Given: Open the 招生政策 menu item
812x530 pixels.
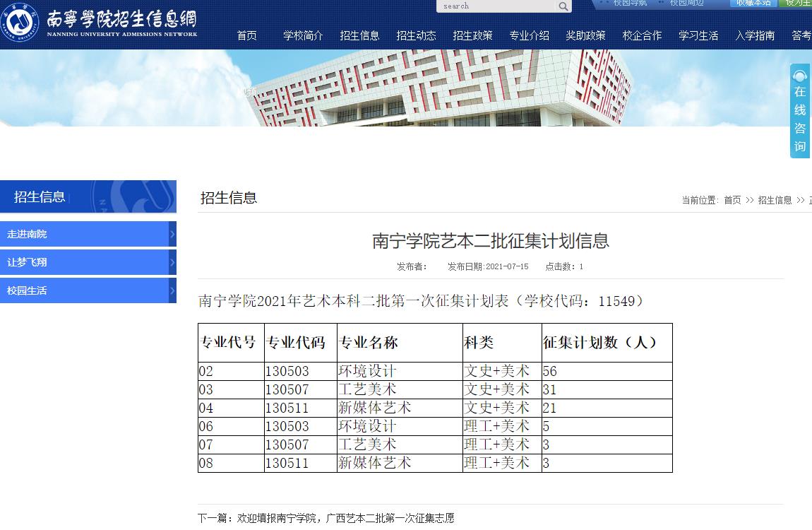Looking at the screenshot, I should coord(473,35).
